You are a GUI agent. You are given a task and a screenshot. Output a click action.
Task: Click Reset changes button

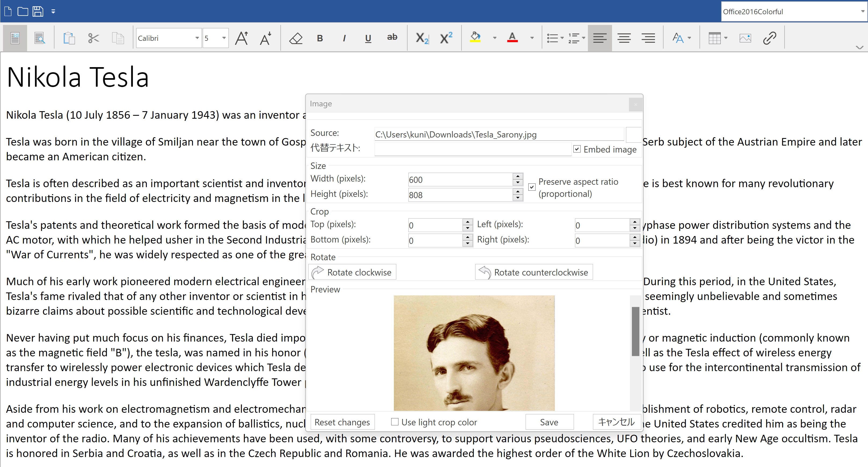(x=342, y=422)
